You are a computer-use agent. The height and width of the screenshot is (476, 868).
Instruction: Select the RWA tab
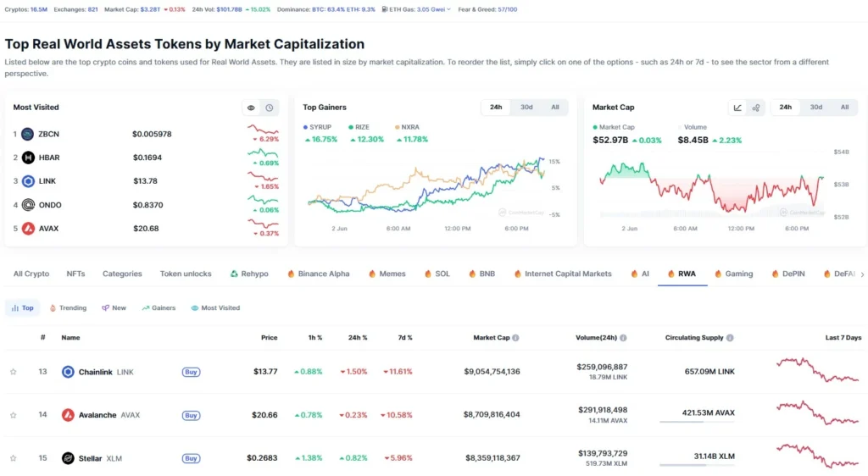(x=682, y=274)
